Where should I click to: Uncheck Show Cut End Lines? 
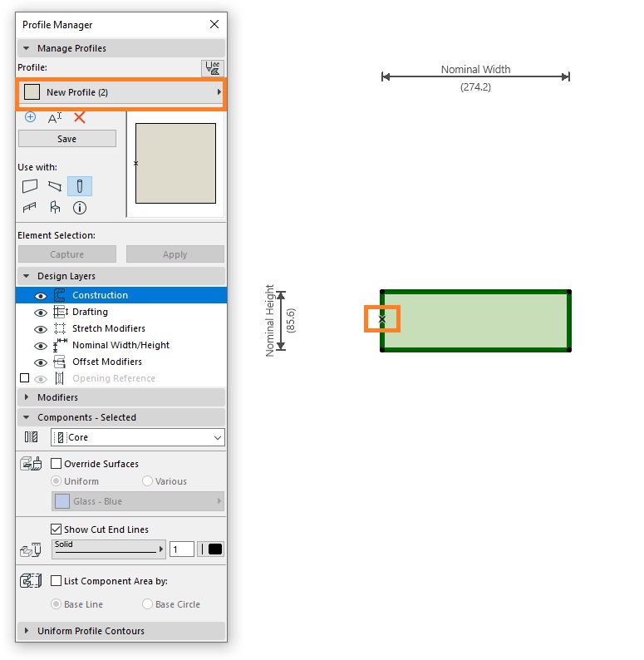coord(56,529)
